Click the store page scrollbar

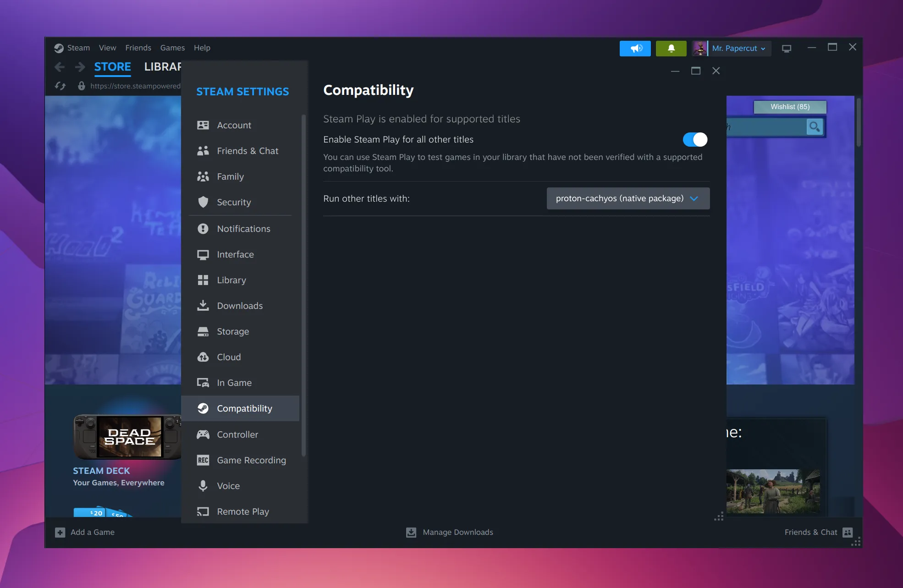coord(859,122)
